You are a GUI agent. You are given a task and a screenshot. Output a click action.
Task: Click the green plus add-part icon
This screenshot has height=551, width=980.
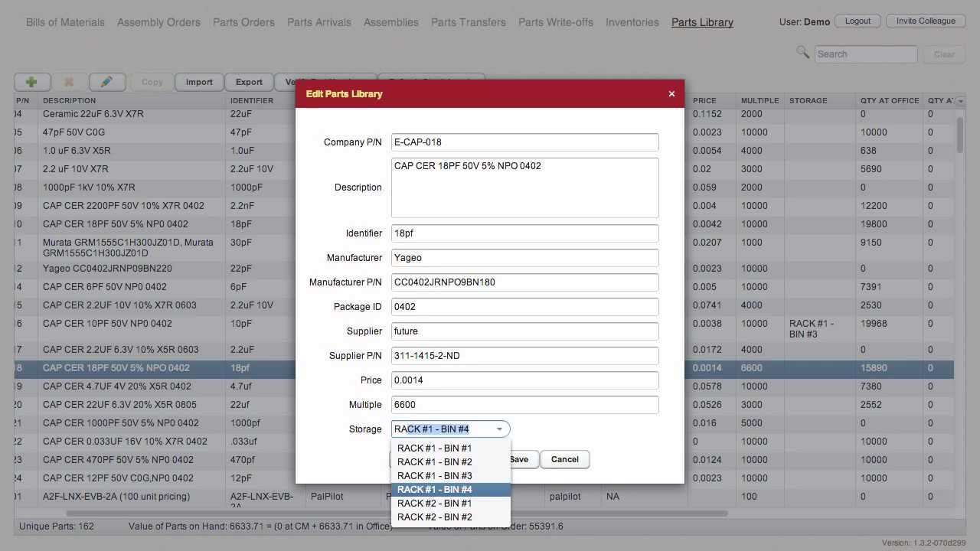[x=32, y=82]
